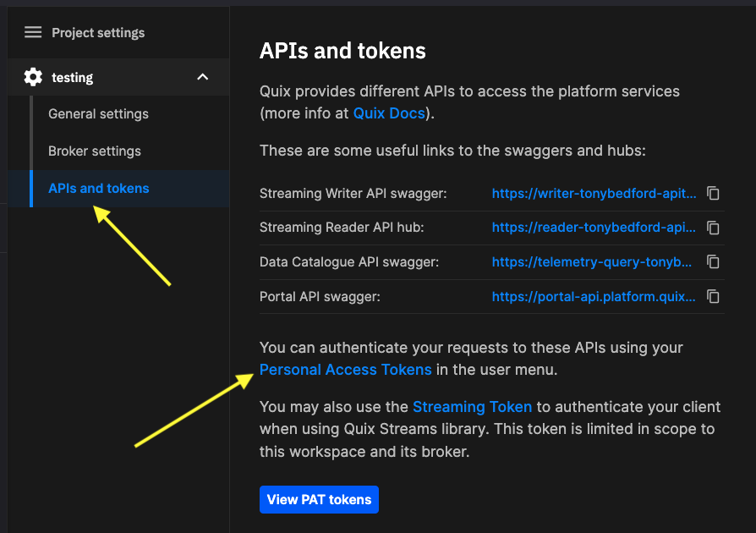Viewport: 756px width, 533px height.
Task: Copy the Portal API swagger URL
Action: [x=713, y=297]
